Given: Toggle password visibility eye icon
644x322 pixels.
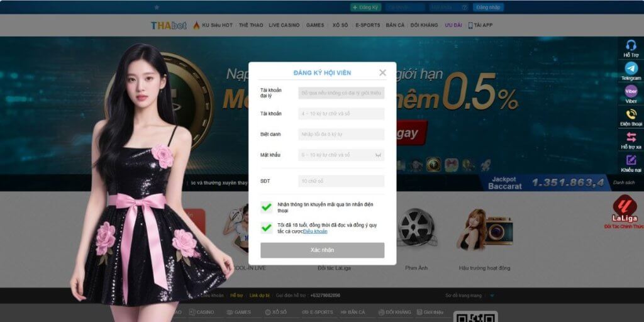Looking at the screenshot, I should (378, 155).
